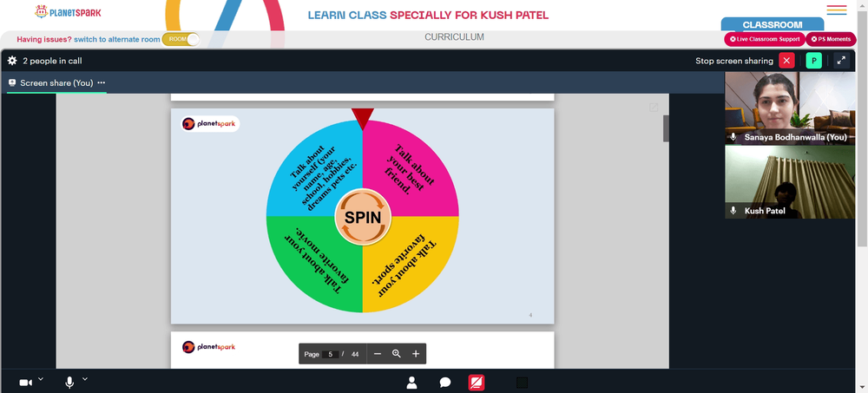Stop screen sharing with the red X
868x393 pixels.
786,61
